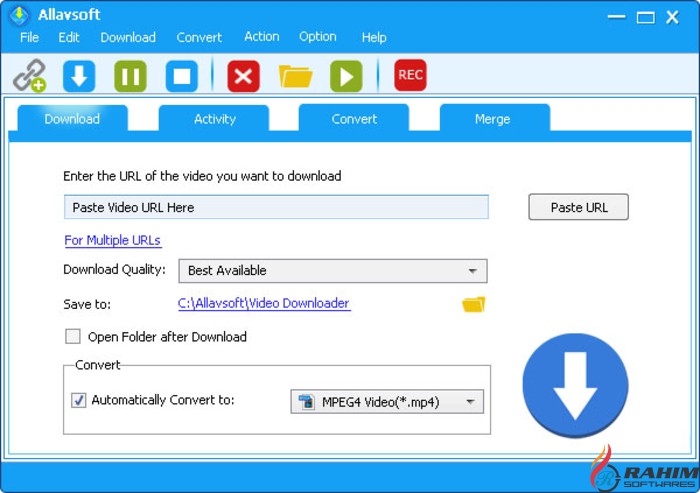The width and height of the screenshot is (700, 493).
Task: Select the Download tab
Action: (72, 118)
